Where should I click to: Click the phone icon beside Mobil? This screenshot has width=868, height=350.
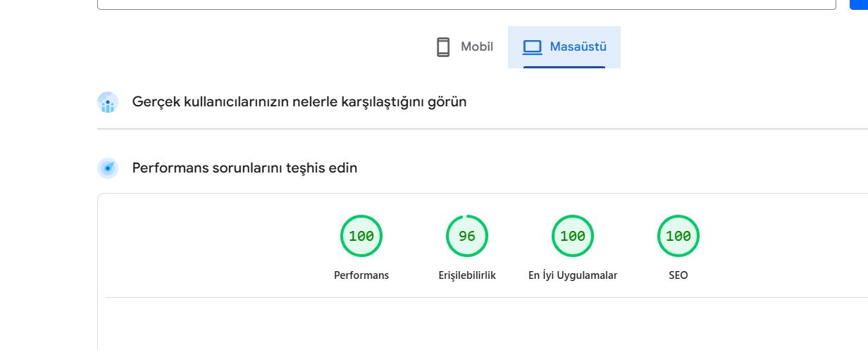coord(443,47)
